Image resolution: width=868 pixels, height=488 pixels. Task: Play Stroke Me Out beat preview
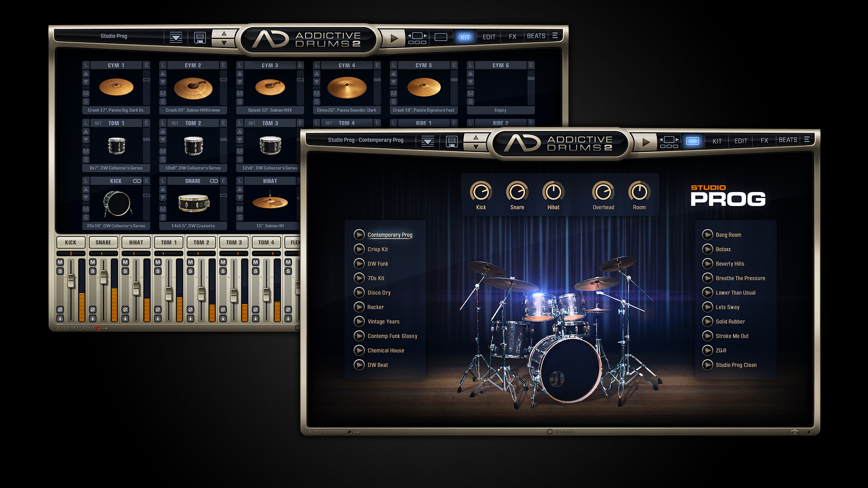[708, 336]
